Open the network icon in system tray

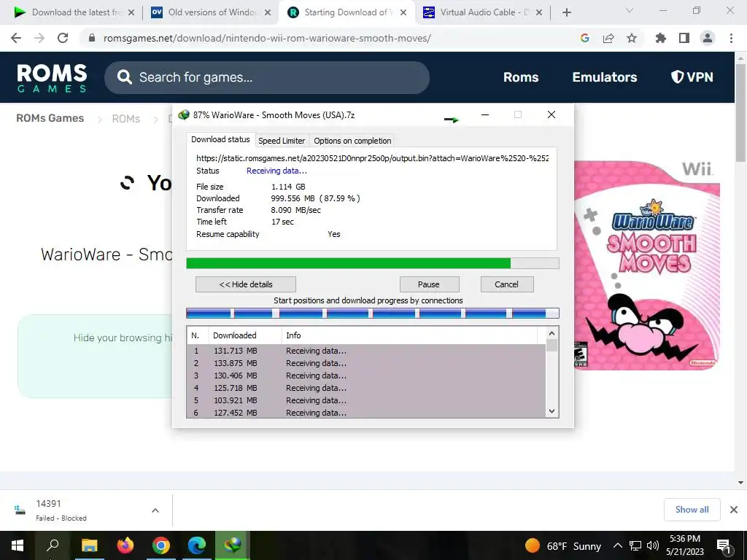pyautogui.click(x=635, y=545)
